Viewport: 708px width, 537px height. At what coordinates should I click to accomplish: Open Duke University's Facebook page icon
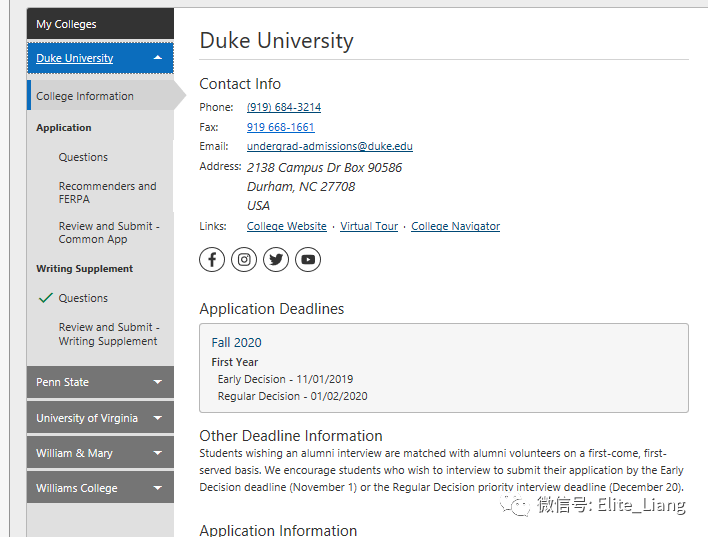(x=212, y=260)
